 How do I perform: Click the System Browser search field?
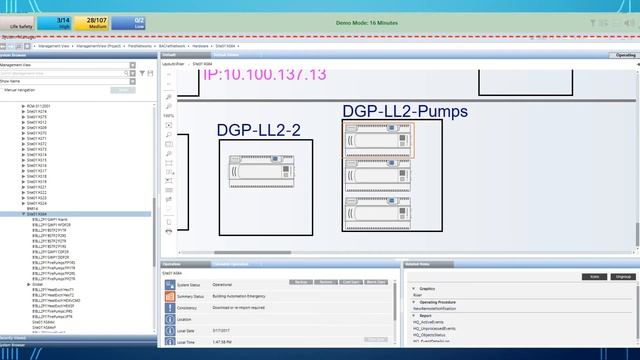[62, 73]
